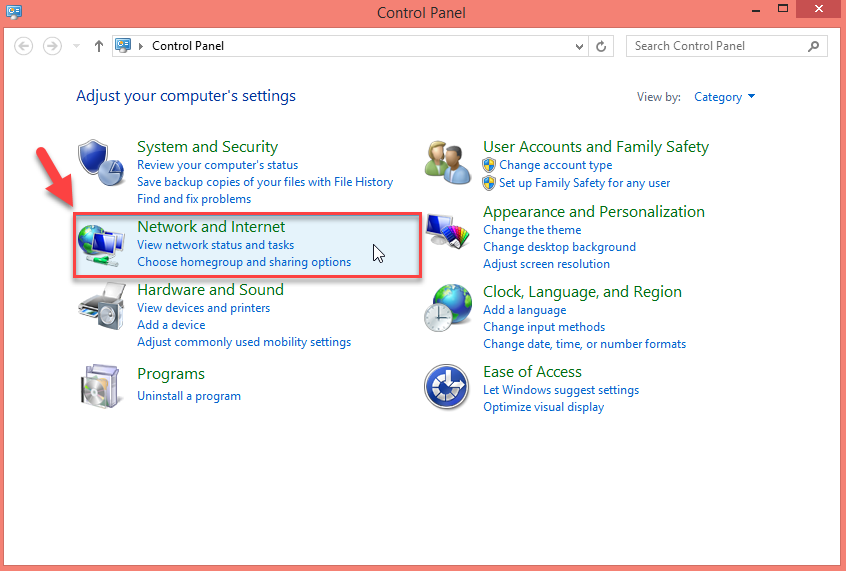Open Uninstall a program link
The width and height of the screenshot is (846, 571).
(189, 396)
